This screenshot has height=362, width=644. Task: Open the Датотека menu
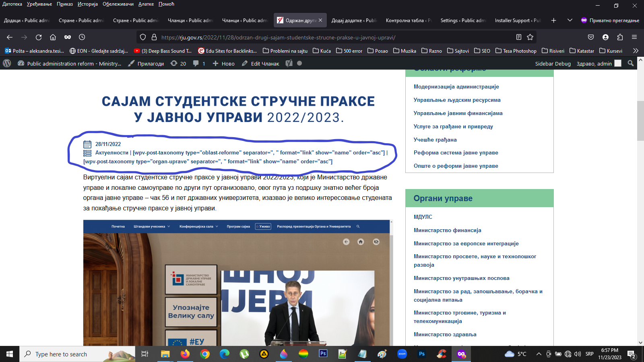(x=12, y=4)
